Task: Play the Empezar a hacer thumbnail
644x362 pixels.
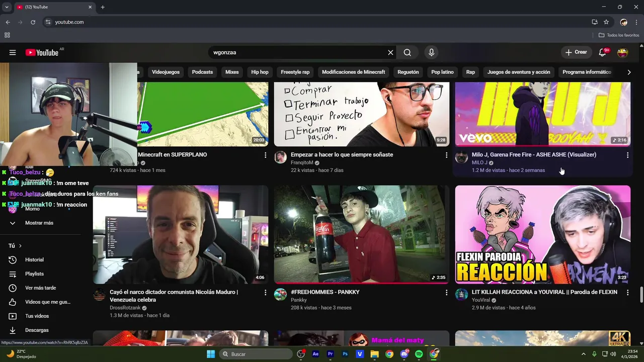Action: point(362,114)
